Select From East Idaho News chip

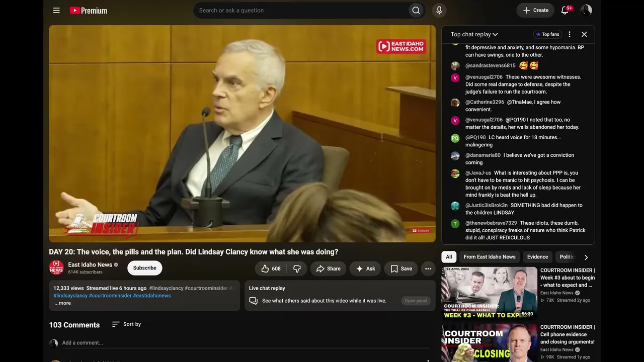490,257
